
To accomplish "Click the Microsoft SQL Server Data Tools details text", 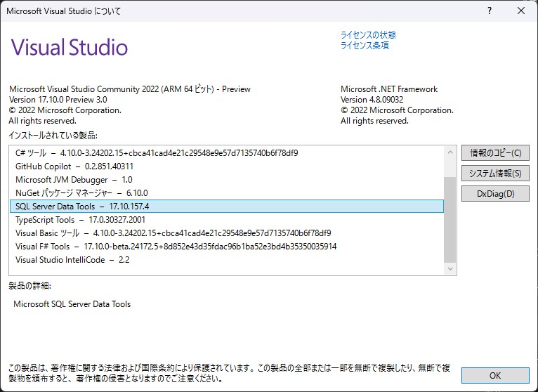I will [x=72, y=304].
